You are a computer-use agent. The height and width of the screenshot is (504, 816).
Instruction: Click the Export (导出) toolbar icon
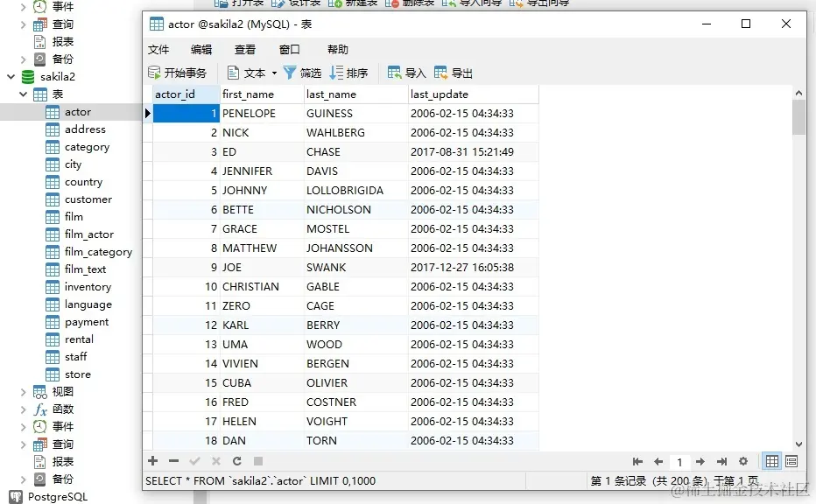click(440, 73)
